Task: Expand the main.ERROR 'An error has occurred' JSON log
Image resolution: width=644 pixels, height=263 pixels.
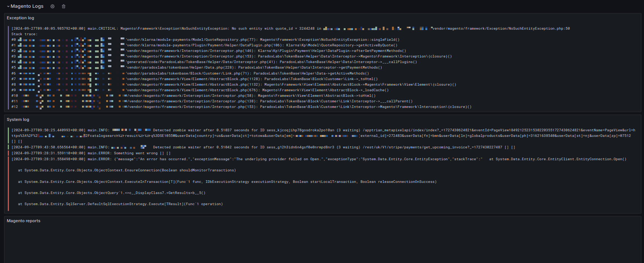Action: tap(319, 159)
